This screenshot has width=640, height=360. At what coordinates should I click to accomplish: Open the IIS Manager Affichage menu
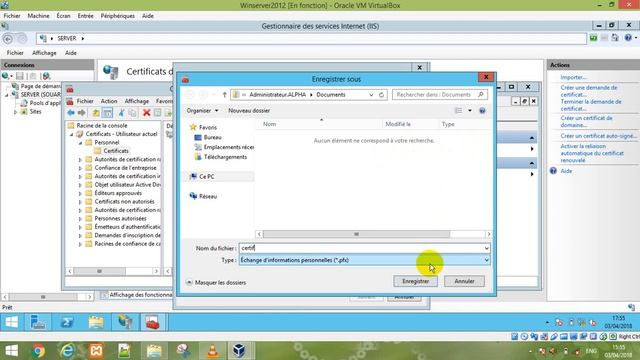tap(44, 53)
